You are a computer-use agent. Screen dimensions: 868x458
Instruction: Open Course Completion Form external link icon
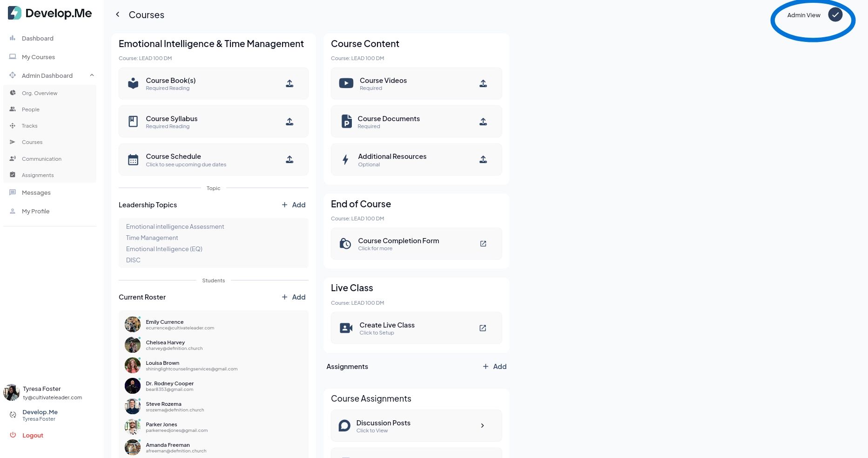(x=483, y=244)
